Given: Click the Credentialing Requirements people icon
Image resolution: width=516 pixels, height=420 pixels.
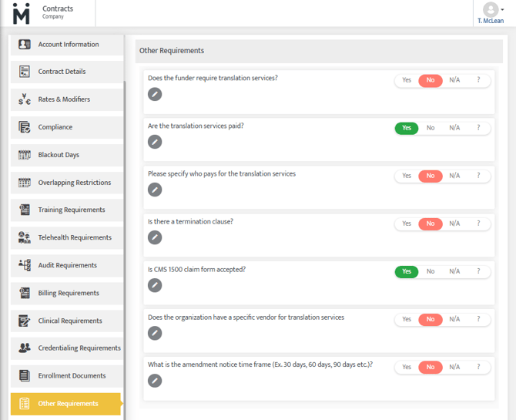Looking at the screenshot, I should (25, 348).
